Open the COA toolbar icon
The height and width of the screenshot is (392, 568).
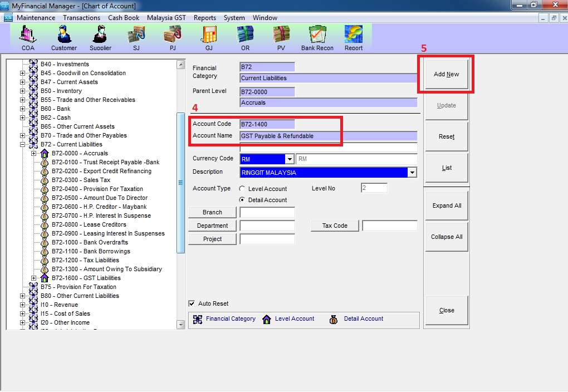[28, 37]
